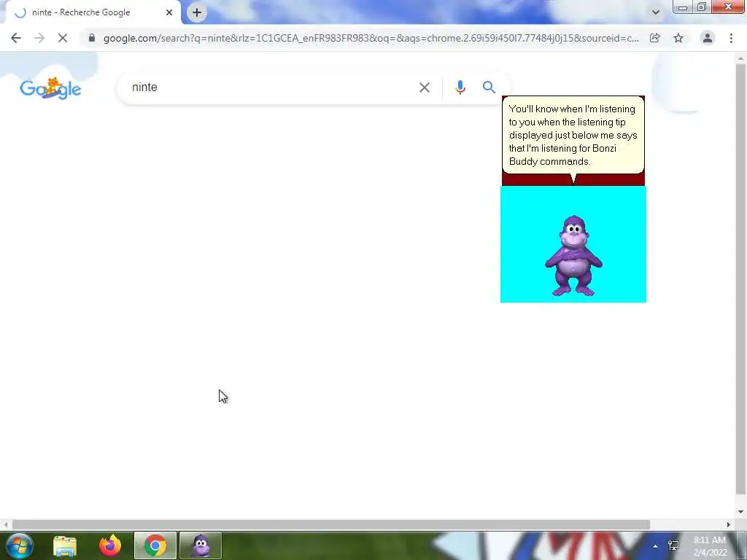This screenshot has height=560, width=747.
Task: Click the scroll right arrow
Action: (x=729, y=524)
